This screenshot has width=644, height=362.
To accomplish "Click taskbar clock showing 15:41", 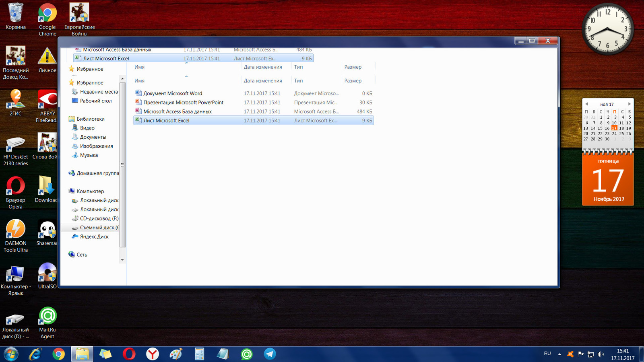I will coord(623,354).
